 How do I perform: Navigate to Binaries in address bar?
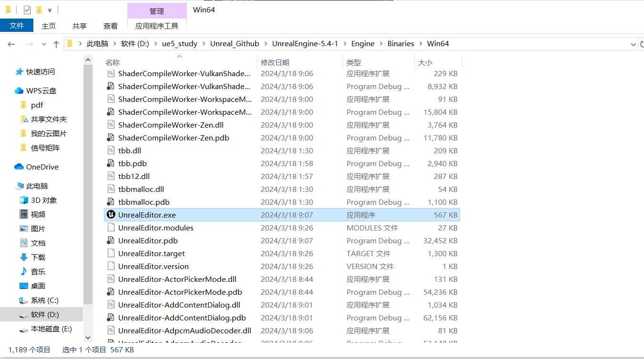pyautogui.click(x=401, y=44)
